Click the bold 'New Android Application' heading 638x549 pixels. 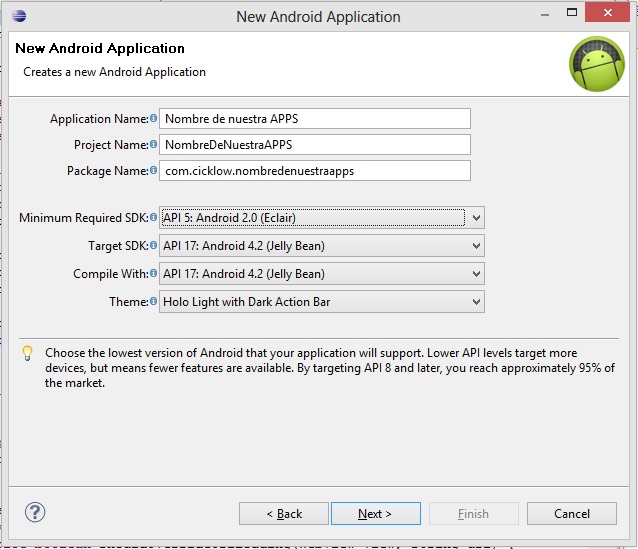(x=100, y=48)
